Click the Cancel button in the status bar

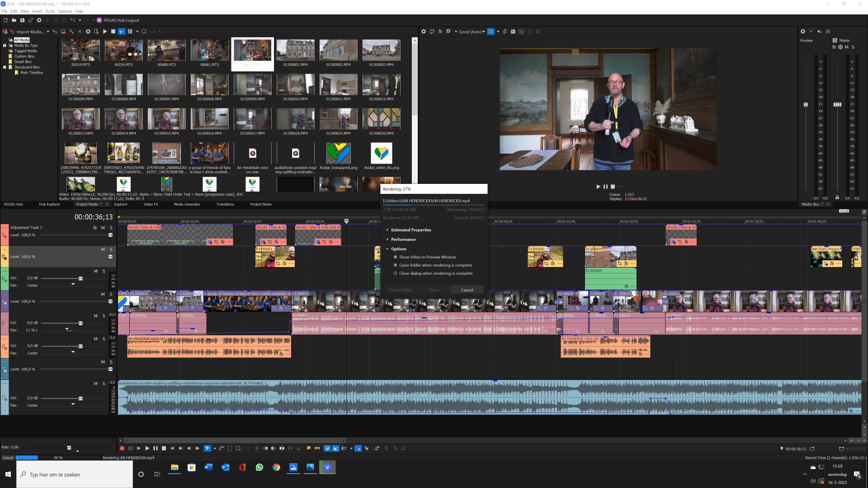pyautogui.click(x=8, y=458)
